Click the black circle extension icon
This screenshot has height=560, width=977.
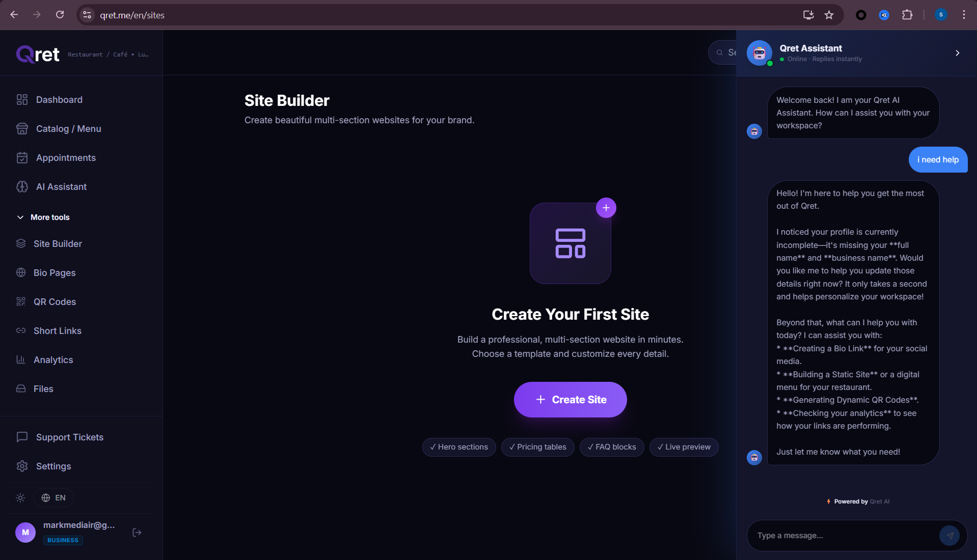(x=861, y=15)
